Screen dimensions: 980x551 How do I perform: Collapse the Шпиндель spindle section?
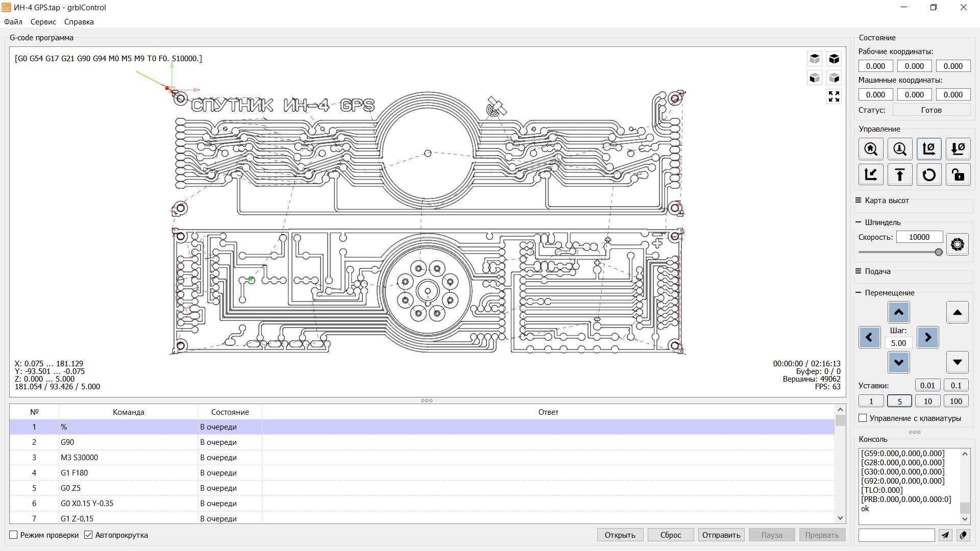(859, 222)
